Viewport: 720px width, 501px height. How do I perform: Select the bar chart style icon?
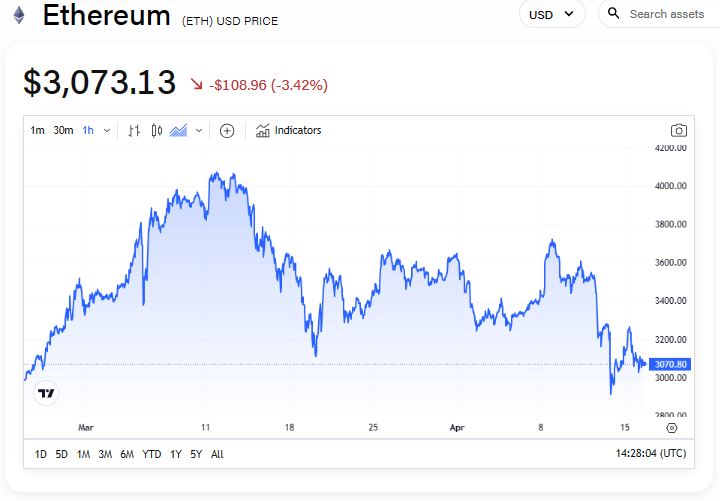[x=134, y=130]
